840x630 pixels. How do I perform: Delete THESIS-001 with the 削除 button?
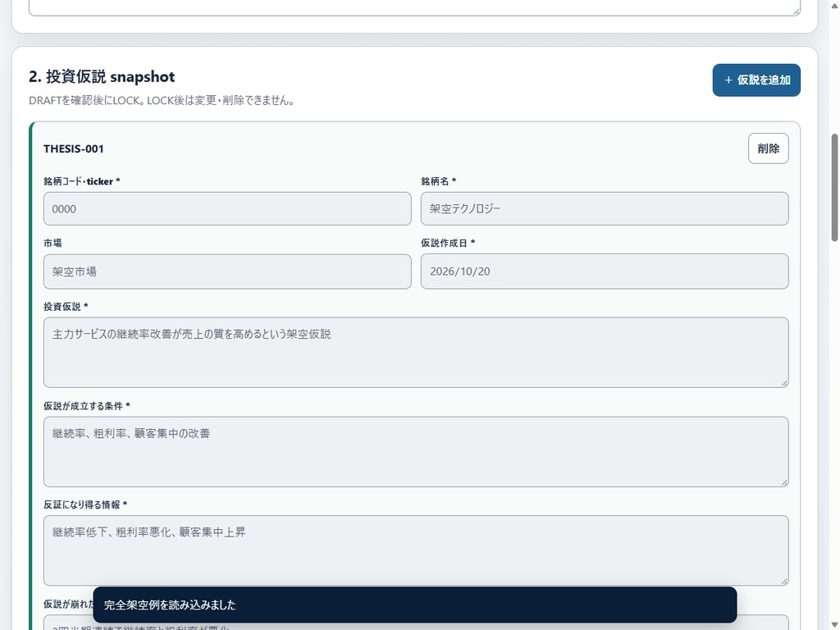pyautogui.click(x=768, y=148)
